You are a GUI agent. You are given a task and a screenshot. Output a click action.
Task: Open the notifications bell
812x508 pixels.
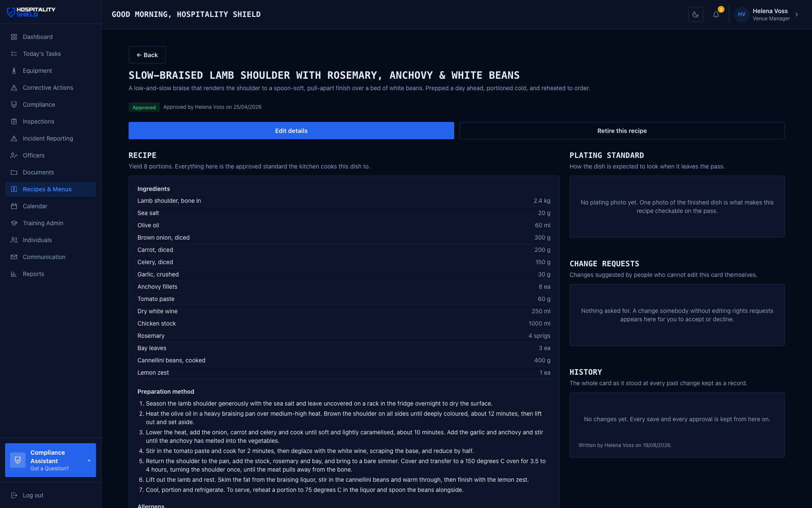click(x=716, y=14)
